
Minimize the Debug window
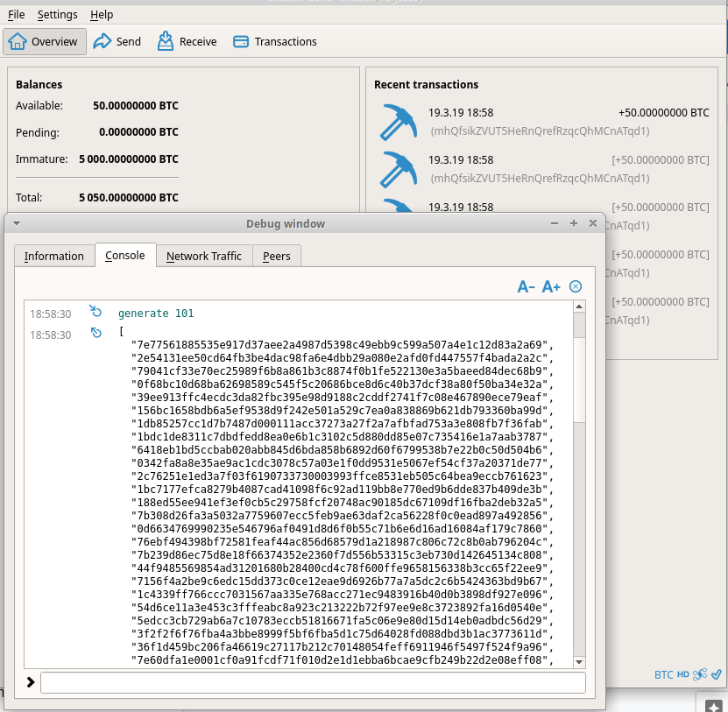pyautogui.click(x=555, y=223)
